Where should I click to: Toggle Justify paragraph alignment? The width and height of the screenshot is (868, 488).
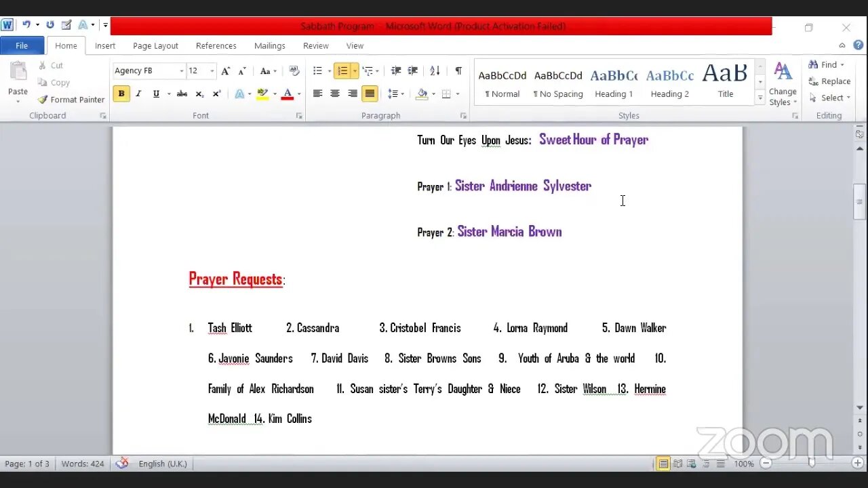(x=370, y=94)
